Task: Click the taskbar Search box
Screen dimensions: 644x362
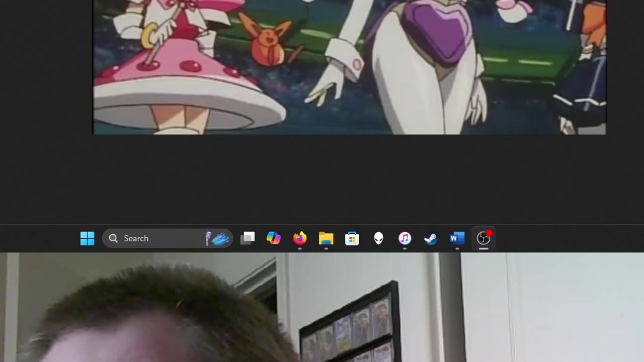Action: coord(168,238)
